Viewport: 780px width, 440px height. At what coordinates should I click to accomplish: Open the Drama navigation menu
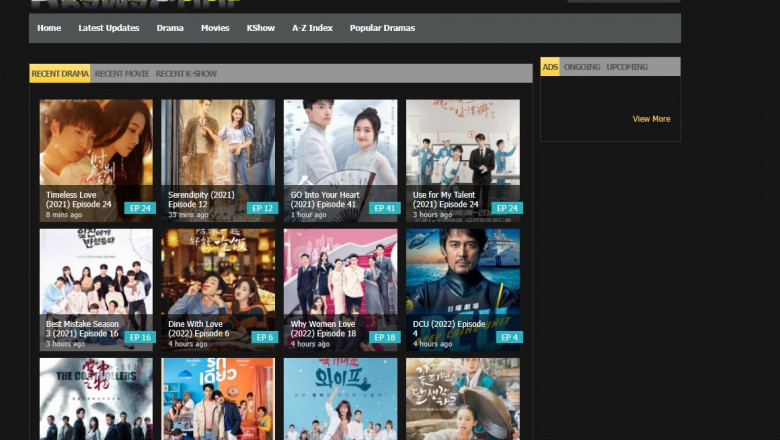coord(170,28)
